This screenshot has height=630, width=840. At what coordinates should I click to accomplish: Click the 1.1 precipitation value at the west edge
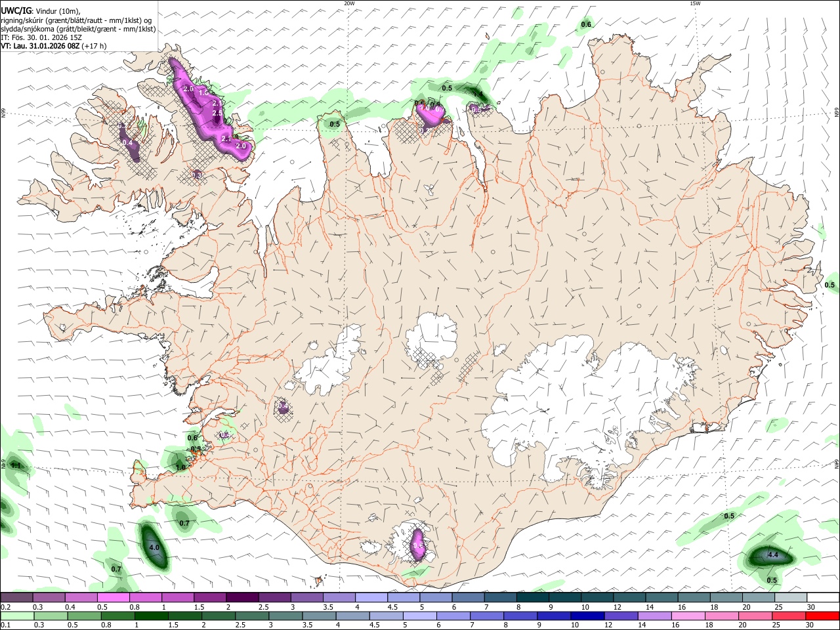coord(16,466)
